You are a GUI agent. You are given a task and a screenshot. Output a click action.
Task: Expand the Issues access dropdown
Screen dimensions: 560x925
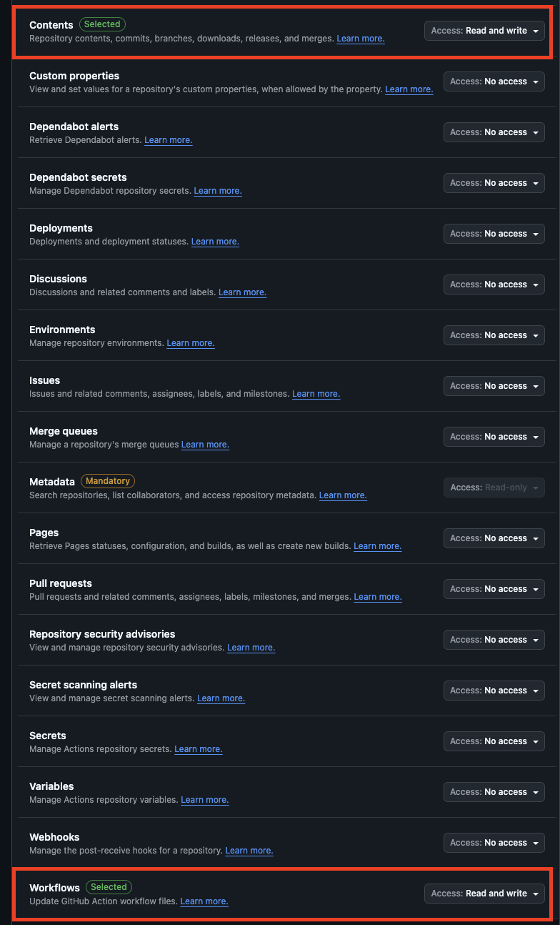click(x=494, y=386)
